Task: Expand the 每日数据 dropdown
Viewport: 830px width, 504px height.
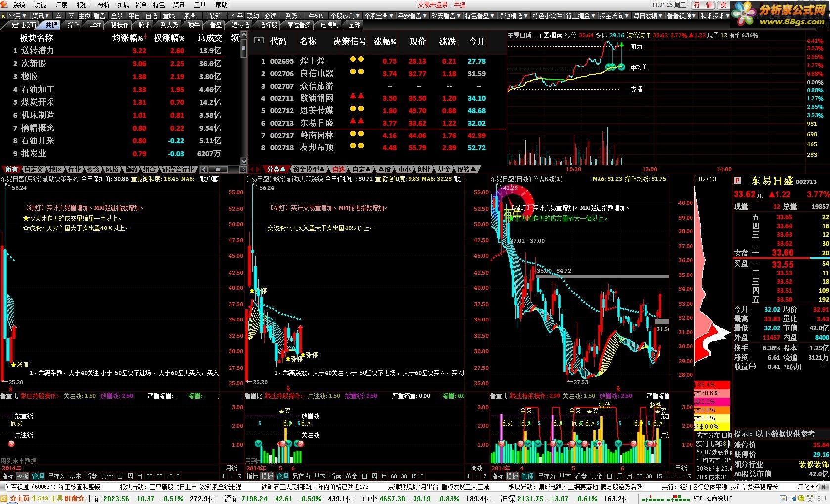Action: coord(648,16)
